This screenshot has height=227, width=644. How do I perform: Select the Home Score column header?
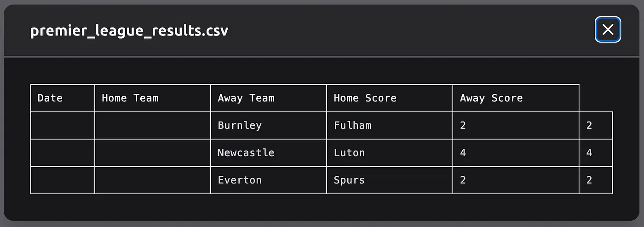390,98
